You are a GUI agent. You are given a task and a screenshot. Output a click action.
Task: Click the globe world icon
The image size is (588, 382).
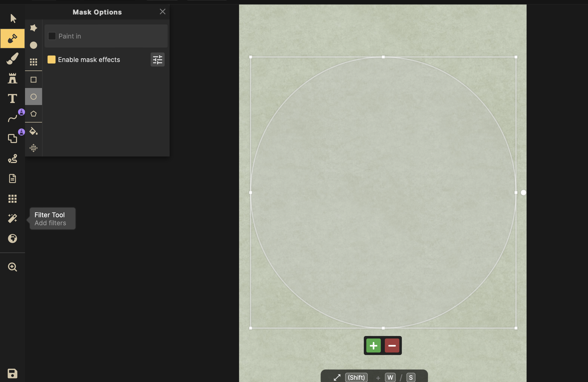tap(12, 238)
